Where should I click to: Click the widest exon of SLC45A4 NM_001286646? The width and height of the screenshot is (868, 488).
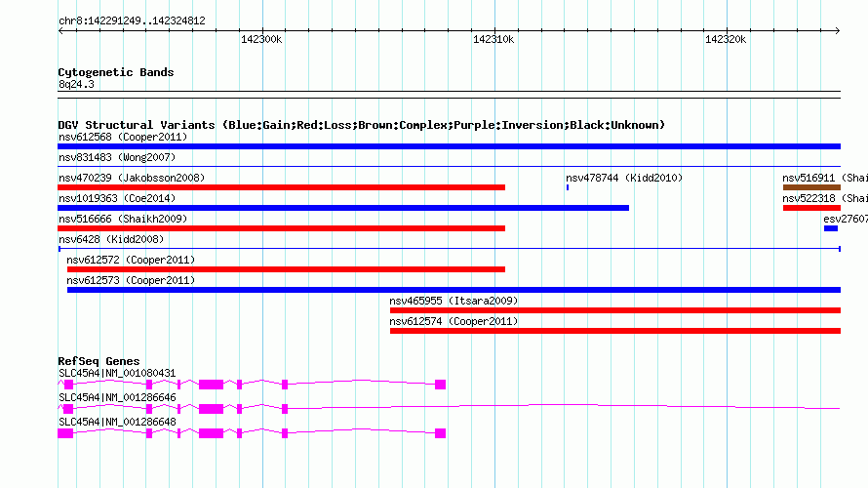(x=211, y=409)
